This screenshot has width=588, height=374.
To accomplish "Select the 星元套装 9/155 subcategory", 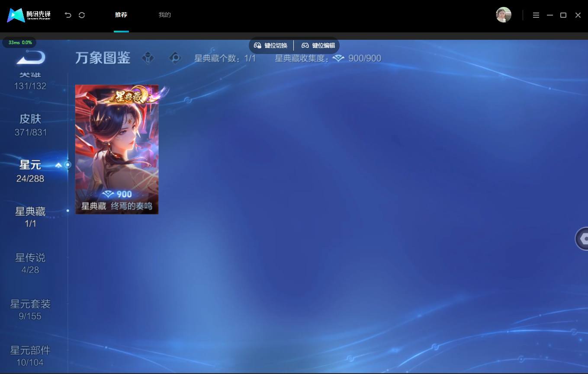I will [x=30, y=310].
